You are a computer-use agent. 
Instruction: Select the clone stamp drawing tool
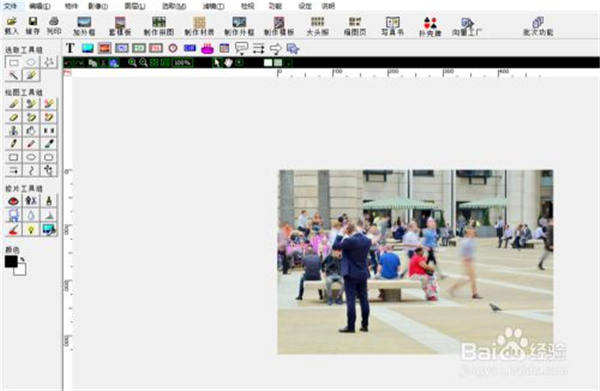coord(13,130)
